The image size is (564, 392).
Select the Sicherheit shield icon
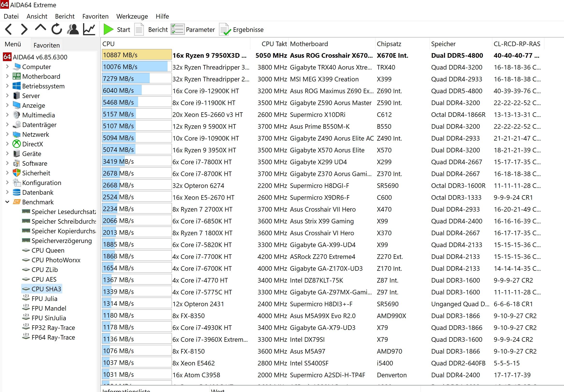[x=17, y=173]
